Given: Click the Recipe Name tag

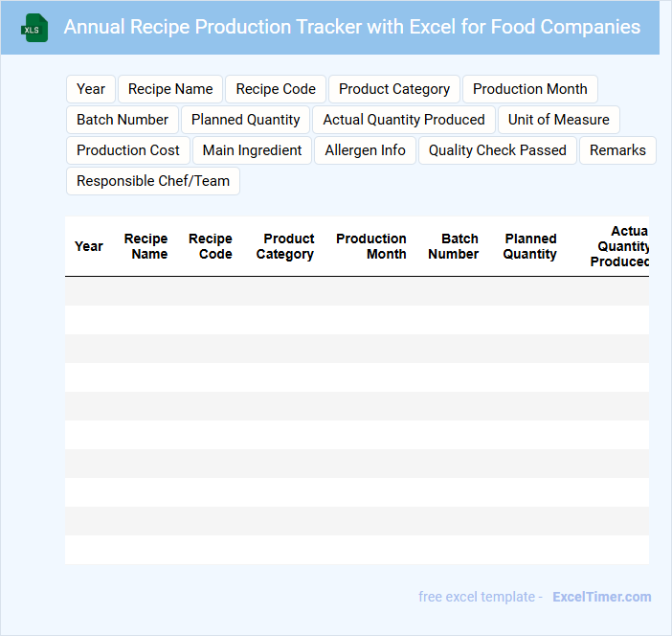Looking at the screenshot, I should point(170,89).
